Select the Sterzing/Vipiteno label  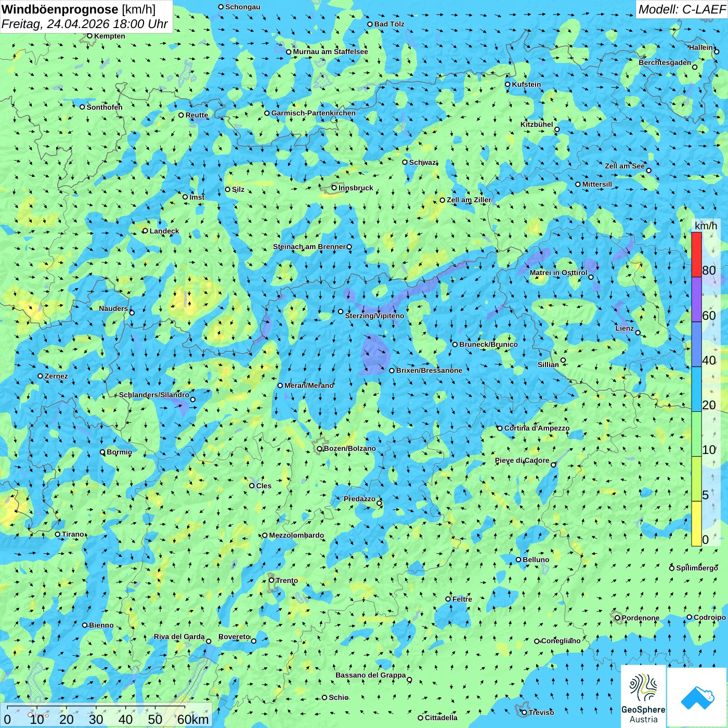click(x=374, y=316)
